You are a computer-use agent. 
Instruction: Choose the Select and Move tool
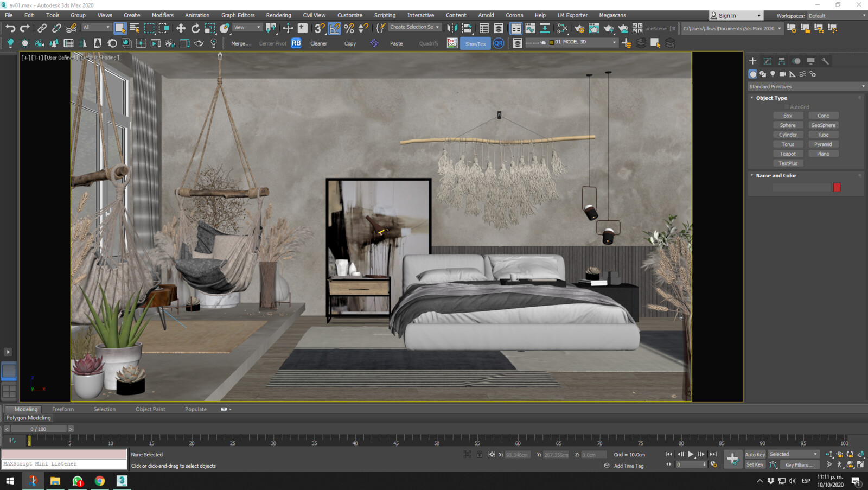pos(181,28)
